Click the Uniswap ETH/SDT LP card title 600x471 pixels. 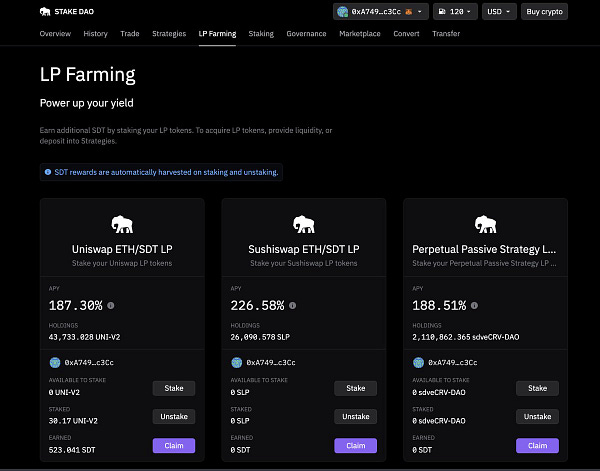122,249
